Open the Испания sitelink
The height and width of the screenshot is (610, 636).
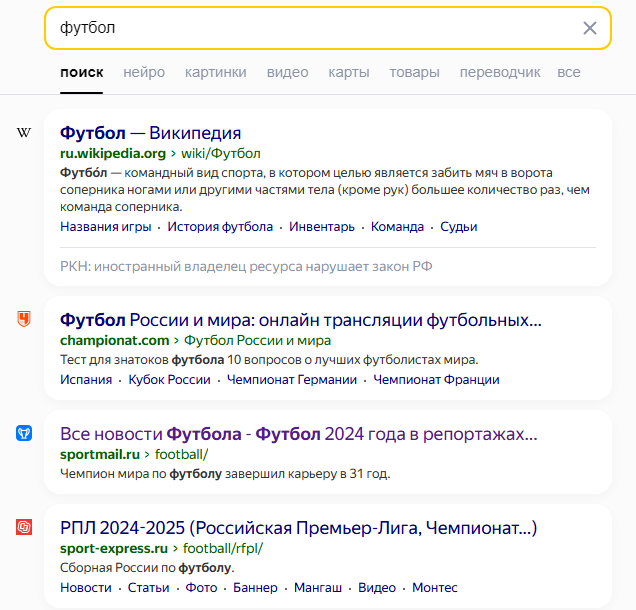coord(86,380)
